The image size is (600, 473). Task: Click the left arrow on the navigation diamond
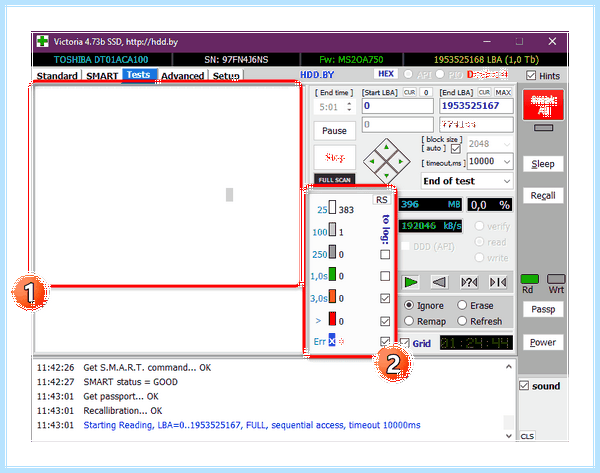pyautogui.click(x=372, y=161)
